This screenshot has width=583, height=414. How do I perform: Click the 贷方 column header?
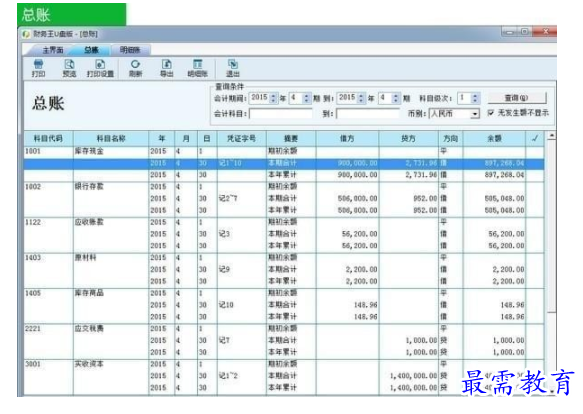coord(408,139)
